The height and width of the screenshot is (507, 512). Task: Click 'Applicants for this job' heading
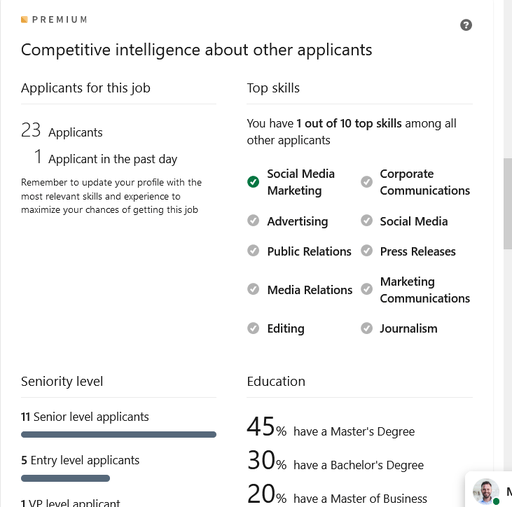coord(86,88)
